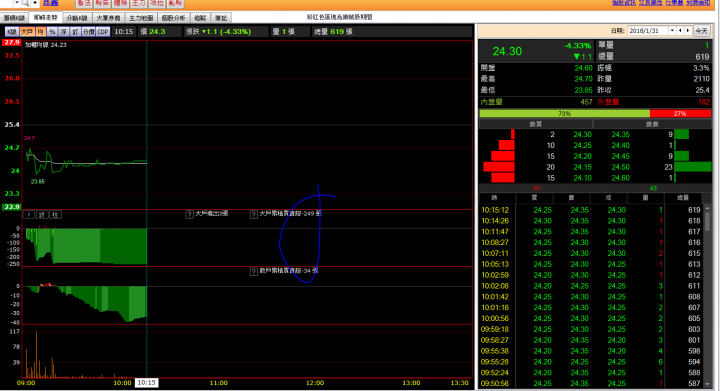Click the help icon in sub-chart toolbar
The image size is (720, 391).
28,215
